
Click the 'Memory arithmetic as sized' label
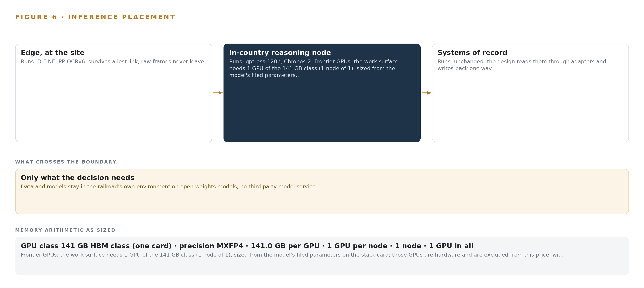[65, 230]
